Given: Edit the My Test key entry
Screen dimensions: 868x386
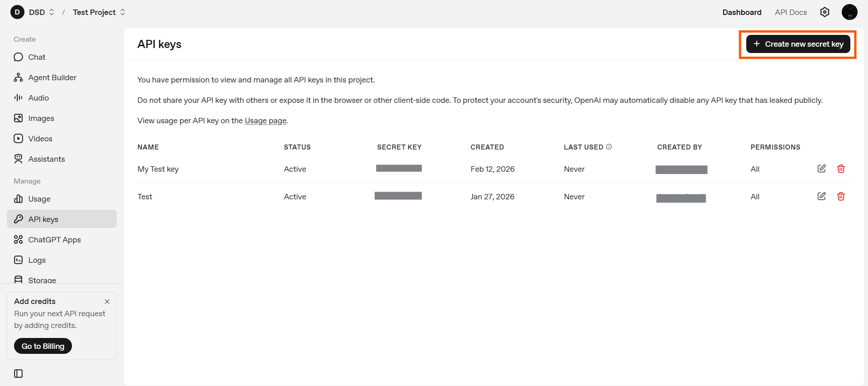Looking at the screenshot, I should coord(821,169).
